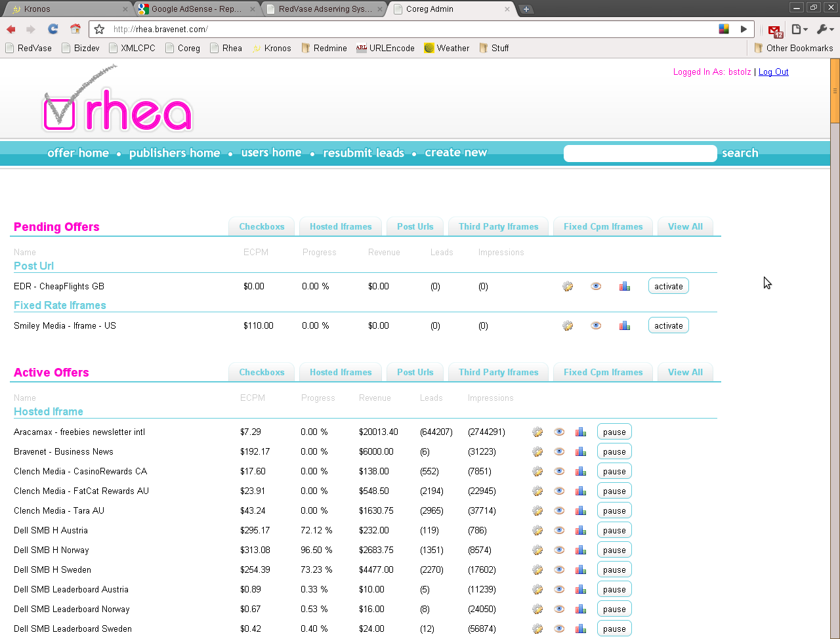
Task: Toggle the eye icon for Dell SMB H Austria
Action: click(559, 531)
